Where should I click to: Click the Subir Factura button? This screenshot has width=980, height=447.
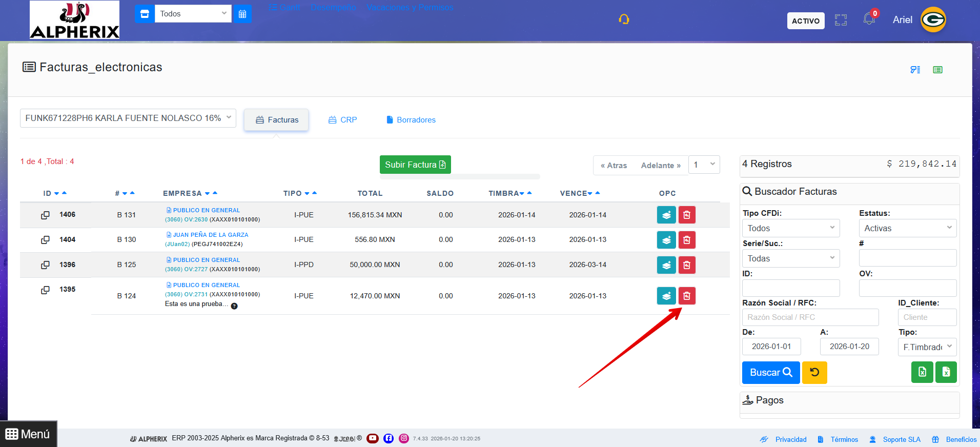tap(415, 165)
